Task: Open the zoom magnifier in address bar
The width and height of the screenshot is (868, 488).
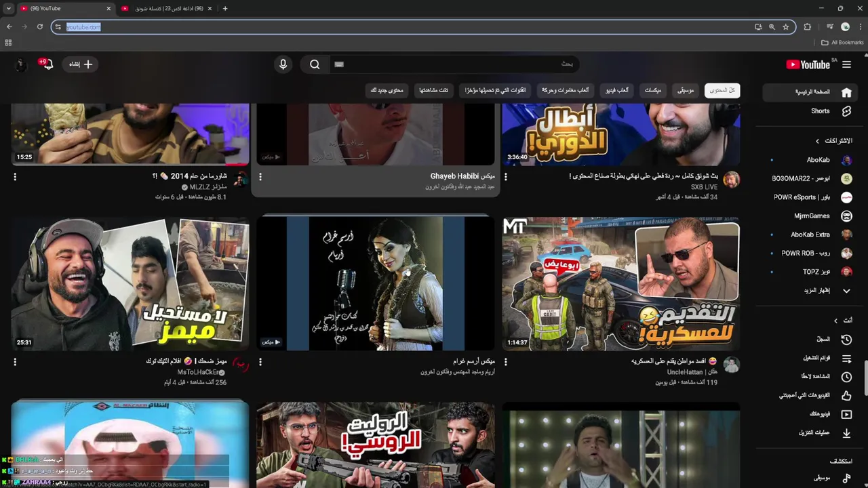Action: tap(772, 27)
